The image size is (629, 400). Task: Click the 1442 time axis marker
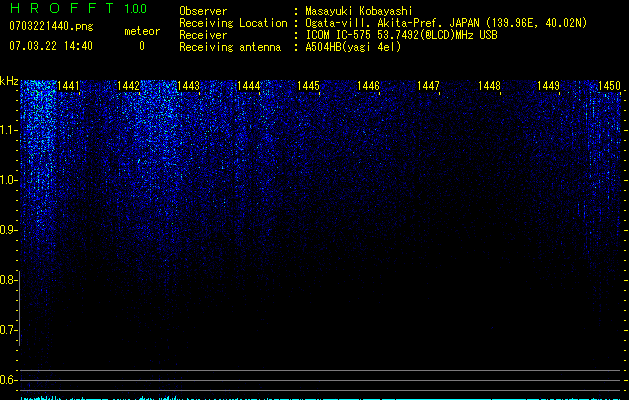[128, 86]
